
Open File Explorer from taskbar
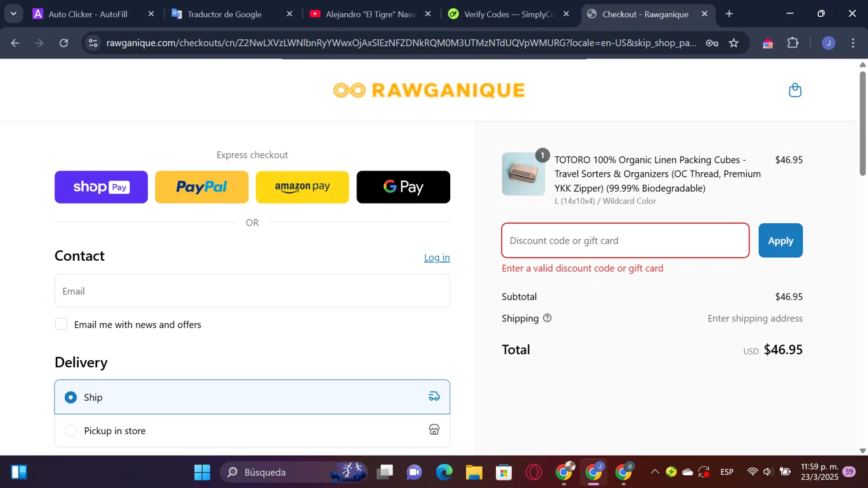point(474,472)
